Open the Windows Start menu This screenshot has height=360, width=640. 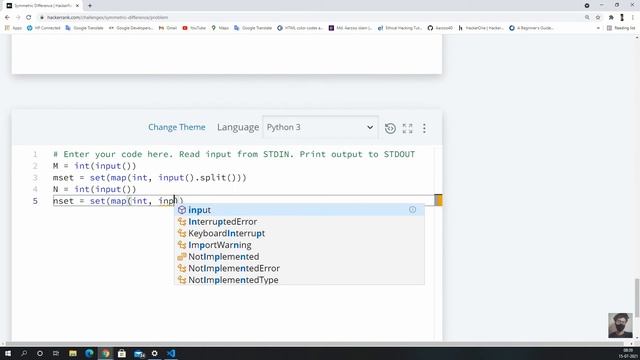point(8,353)
